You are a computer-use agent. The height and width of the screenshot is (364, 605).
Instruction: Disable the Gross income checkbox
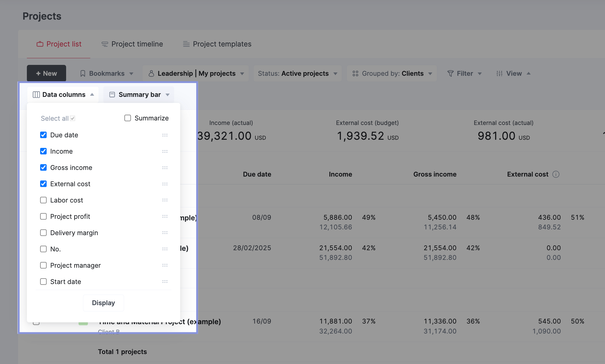click(x=43, y=168)
